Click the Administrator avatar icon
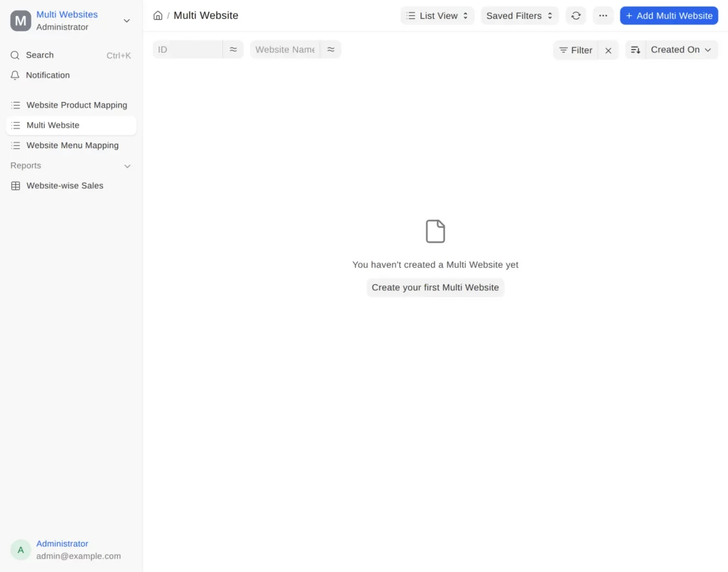 tap(21, 550)
